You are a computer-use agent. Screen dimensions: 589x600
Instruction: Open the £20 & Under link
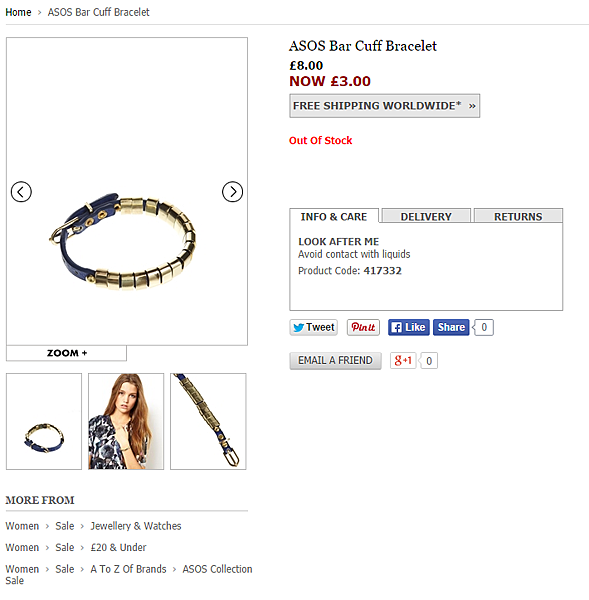[x=118, y=548]
